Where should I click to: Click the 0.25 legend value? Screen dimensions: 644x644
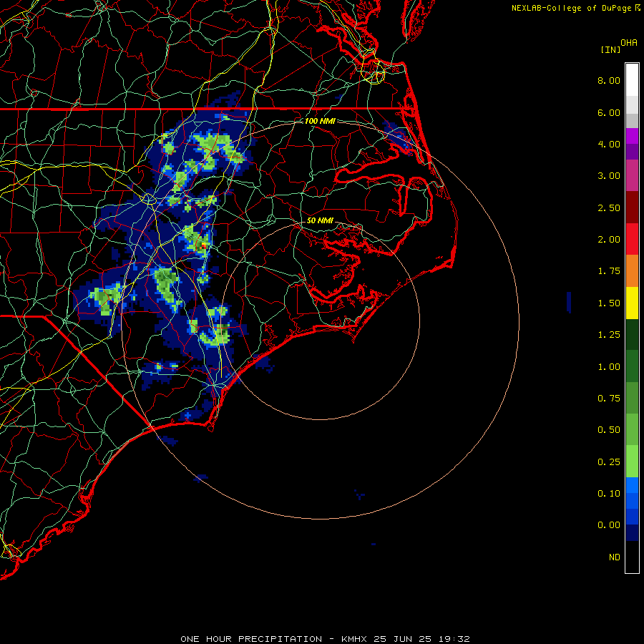tap(609, 462)
